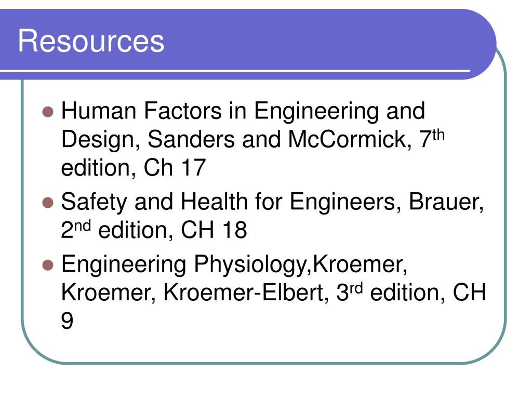532x399 pixels.
Task: Click the white underline beneath the title
Action: (x=235, y=71)
